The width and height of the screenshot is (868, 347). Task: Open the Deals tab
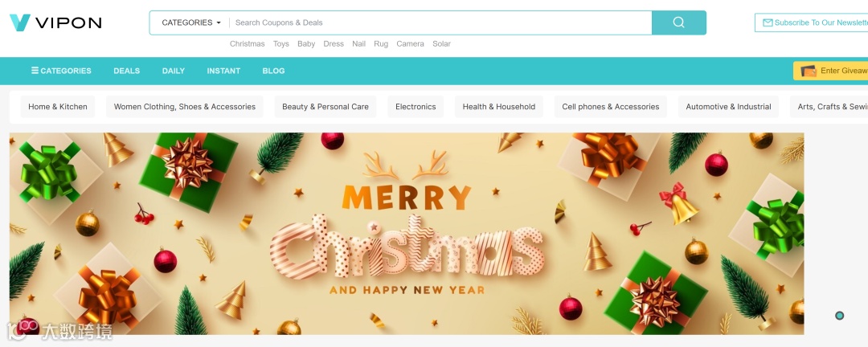tap(127, 71)
